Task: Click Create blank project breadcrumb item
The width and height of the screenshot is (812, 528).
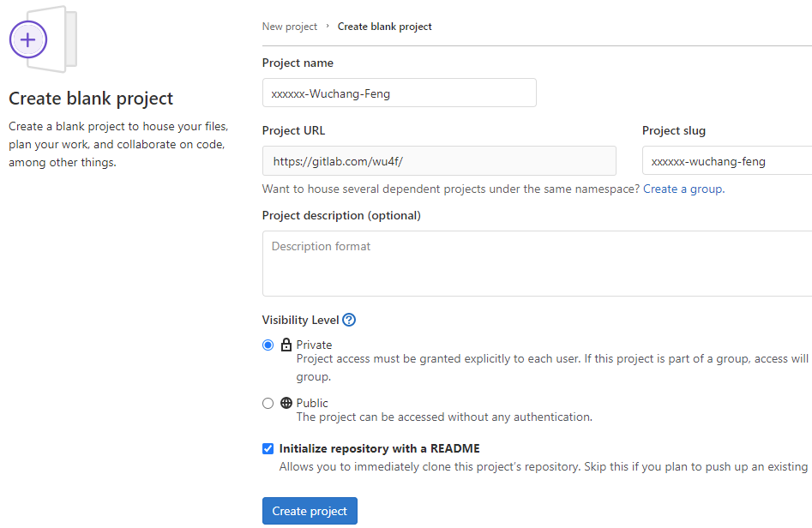Action: click(384, 27)
